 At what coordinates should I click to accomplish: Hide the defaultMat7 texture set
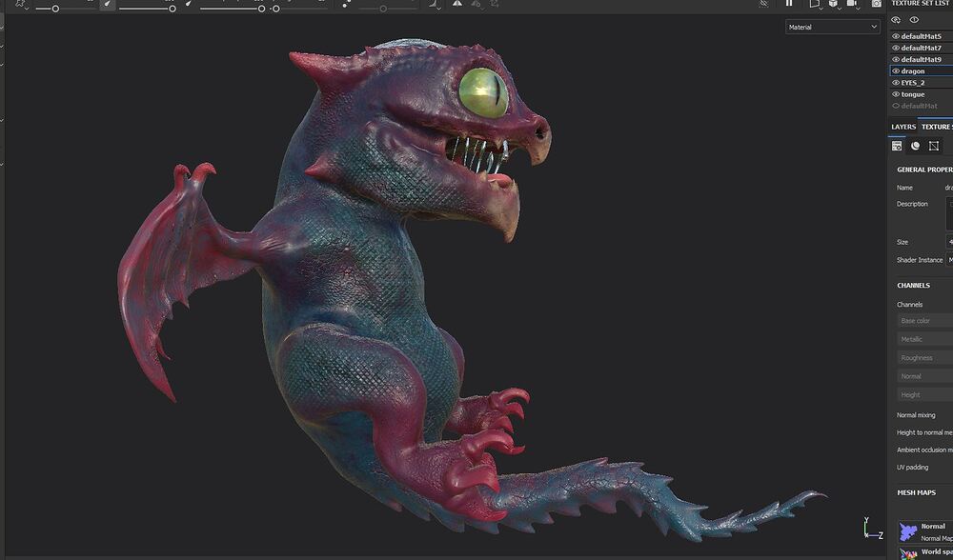(895, 48)
